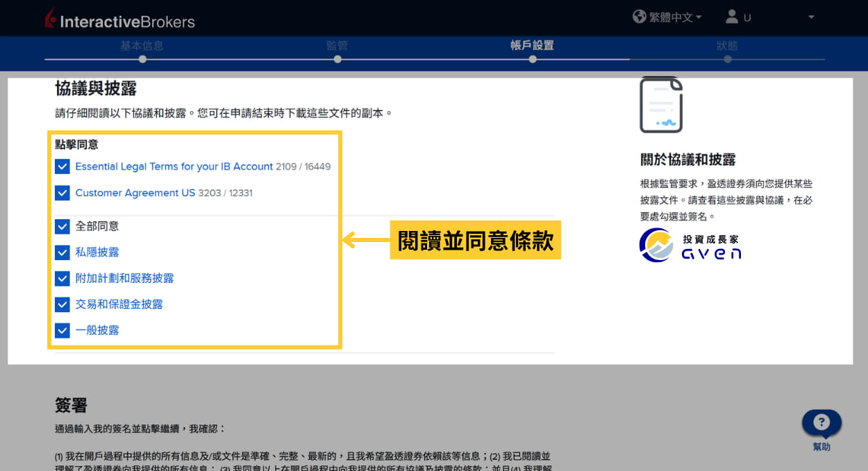Toggle the 一般披露 checkbox
The image size is (868, 471).
(62, 330)
